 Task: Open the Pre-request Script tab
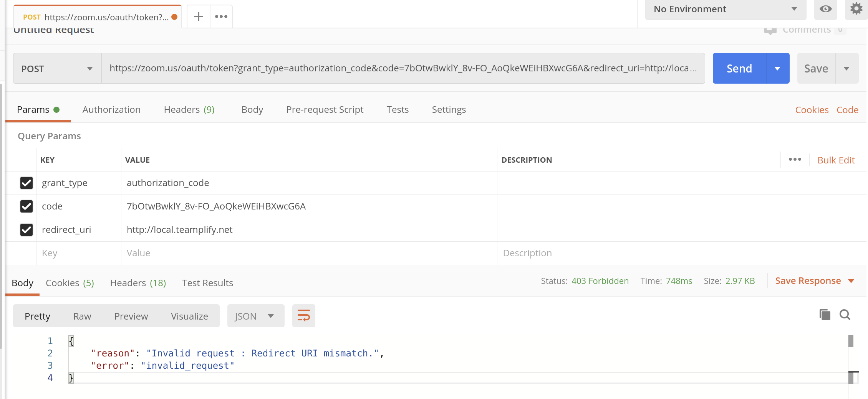[325, 110]
